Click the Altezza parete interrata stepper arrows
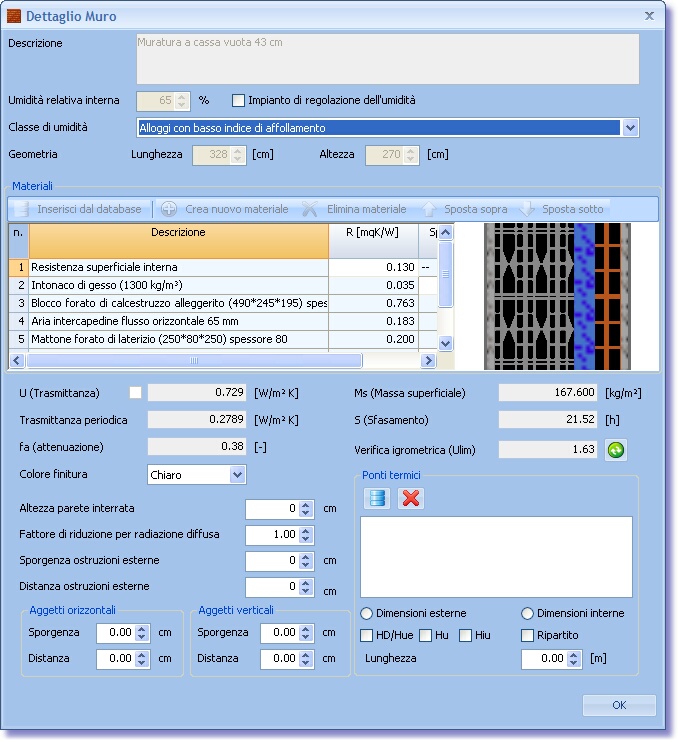Screen dimensions: 678x742 (306, 509)
